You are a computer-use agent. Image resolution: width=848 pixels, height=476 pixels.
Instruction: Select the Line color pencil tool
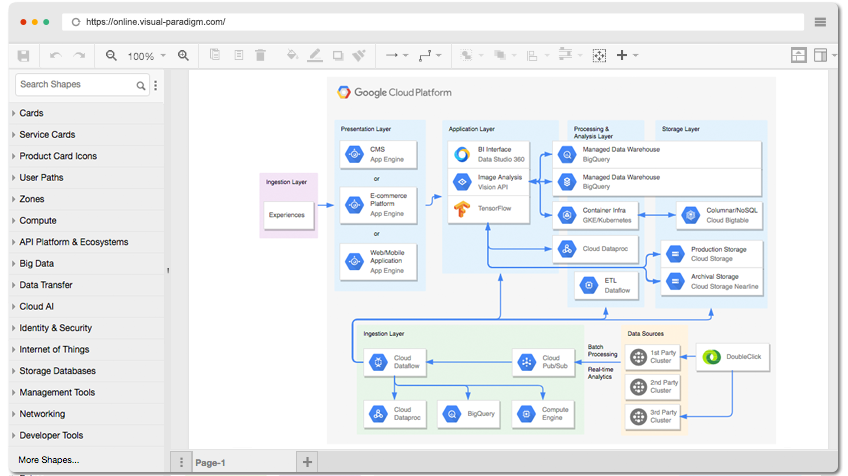pos(315,55)
